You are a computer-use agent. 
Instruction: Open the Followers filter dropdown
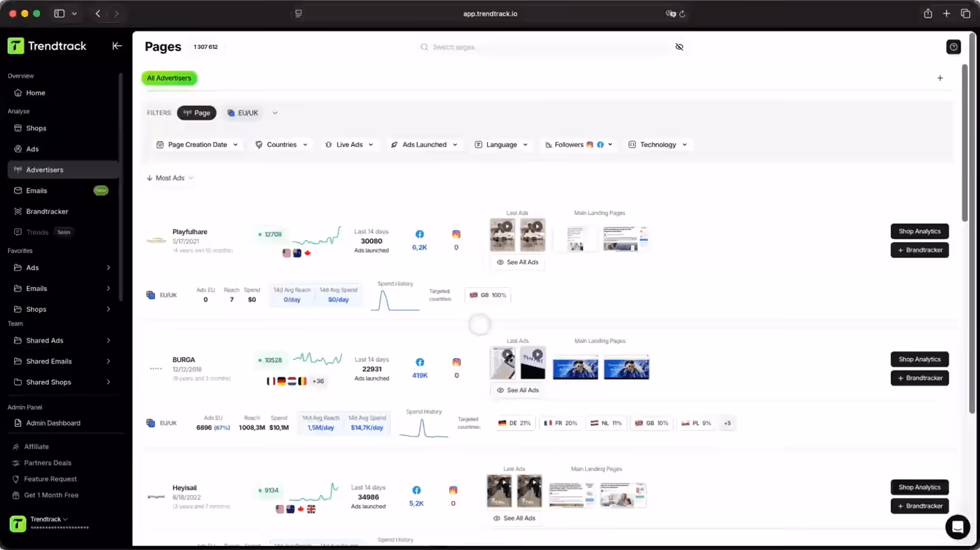coord(579,144)
